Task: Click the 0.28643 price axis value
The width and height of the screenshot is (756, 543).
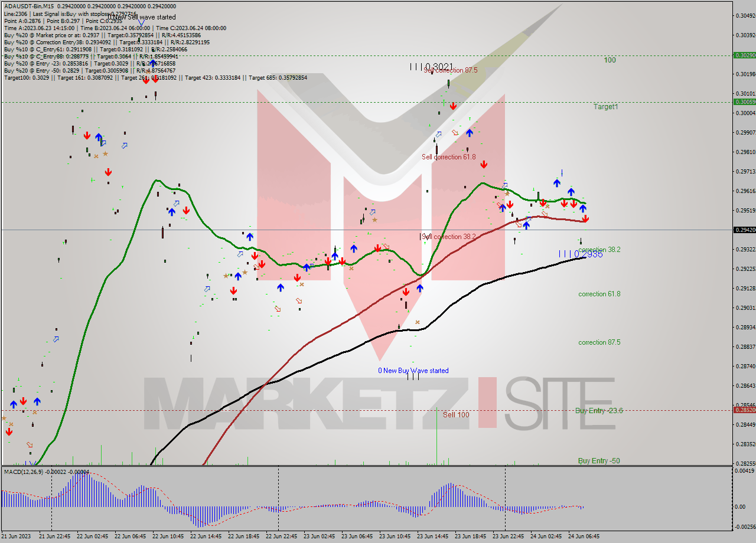Action: (745, 385)
